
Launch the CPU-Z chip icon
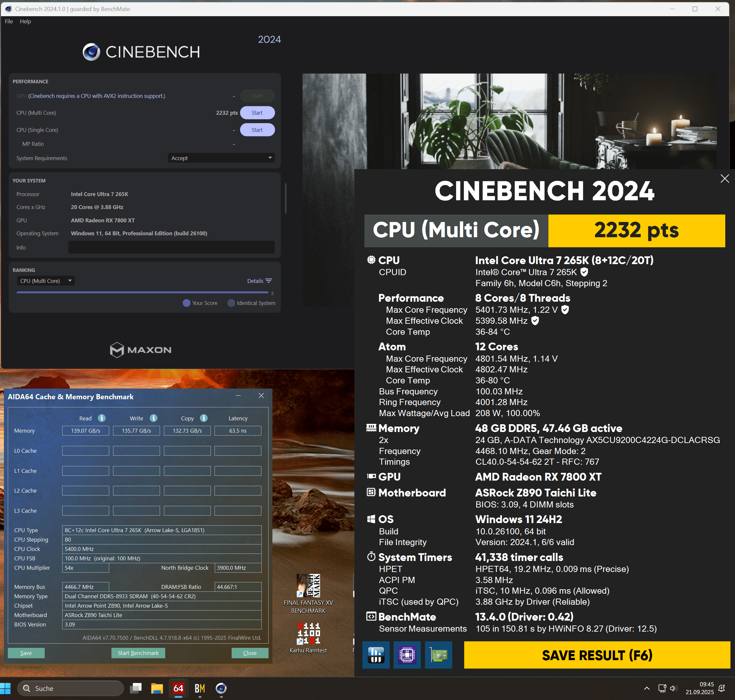point(407,655)
